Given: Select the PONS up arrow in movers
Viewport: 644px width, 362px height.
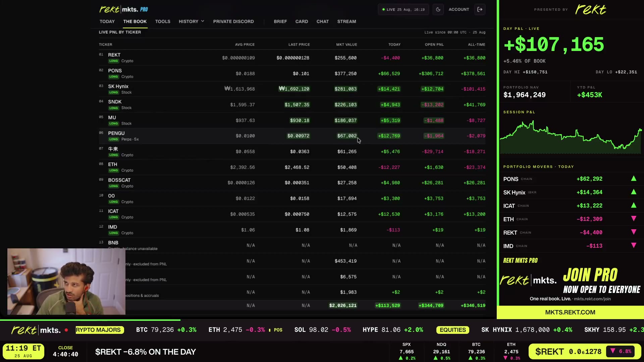Looking at the screenshot, I should click(x=634, y=179).
